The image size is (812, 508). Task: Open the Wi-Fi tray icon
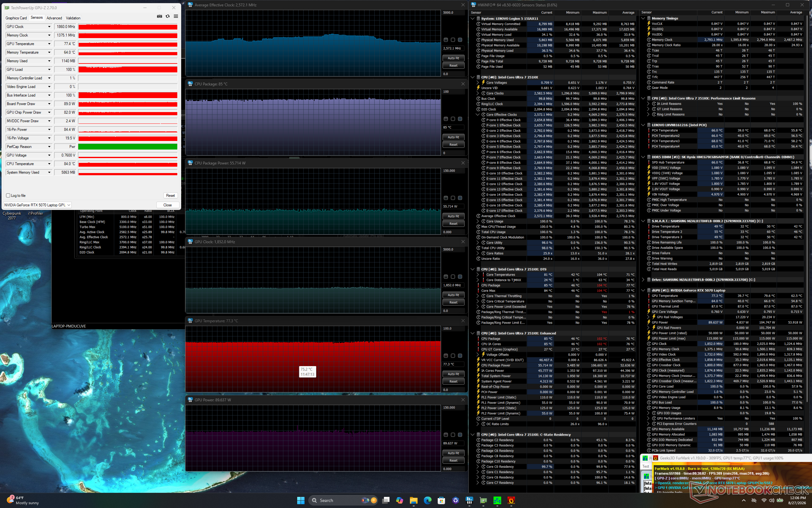pyautogui.click(x=764, y=500)
